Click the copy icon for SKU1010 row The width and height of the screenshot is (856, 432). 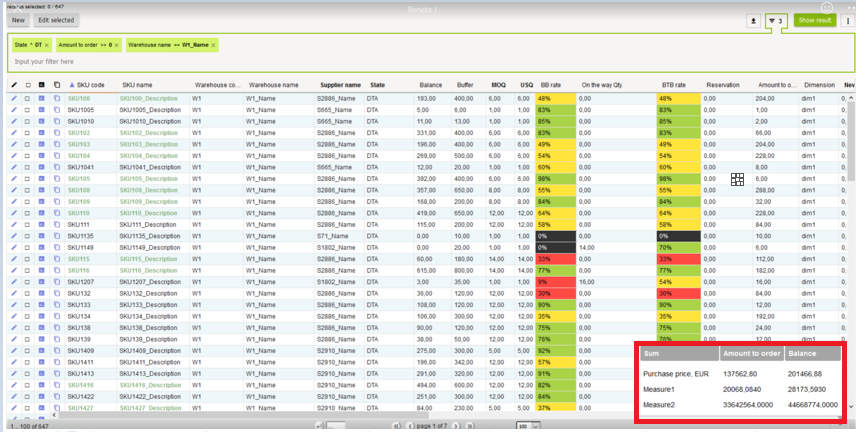tap(56, 121)
